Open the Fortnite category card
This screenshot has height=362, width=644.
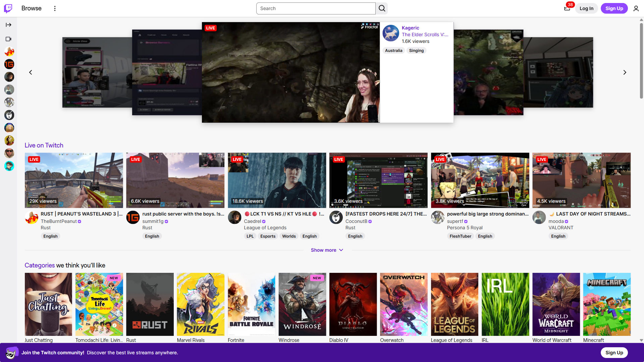pos(252,304)
